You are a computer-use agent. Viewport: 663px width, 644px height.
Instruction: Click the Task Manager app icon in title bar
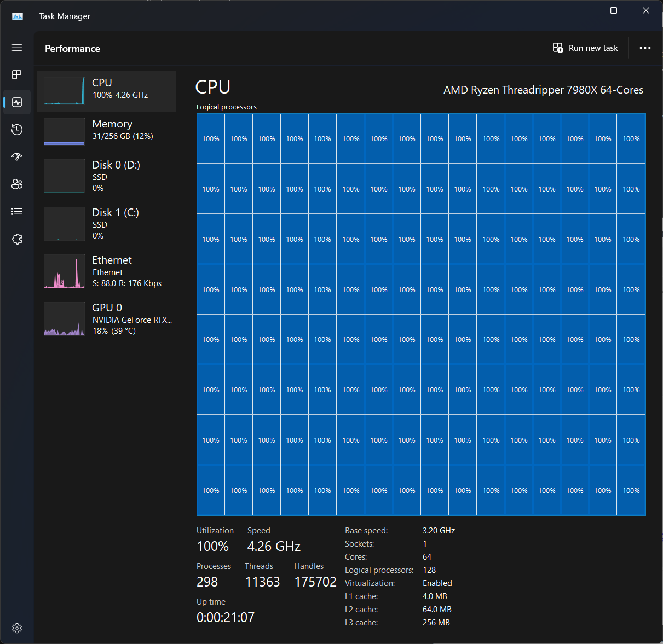tap(18, 16)
